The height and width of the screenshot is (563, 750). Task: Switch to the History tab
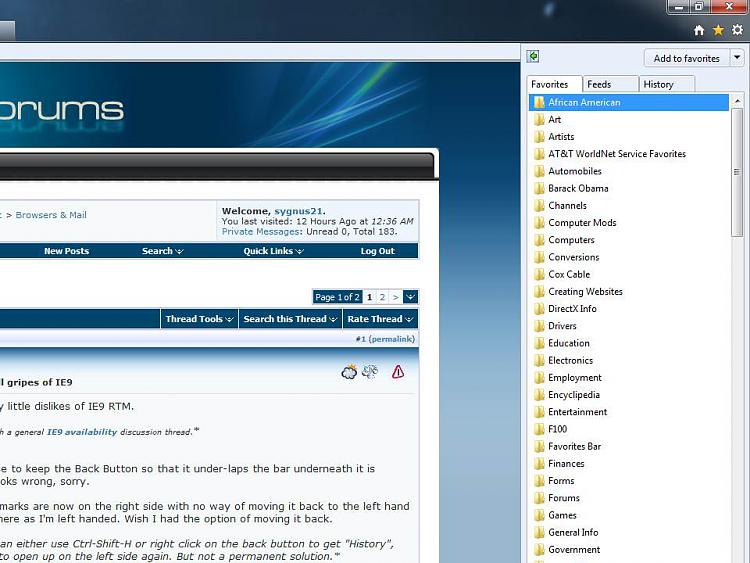click(x=667, y=84)
